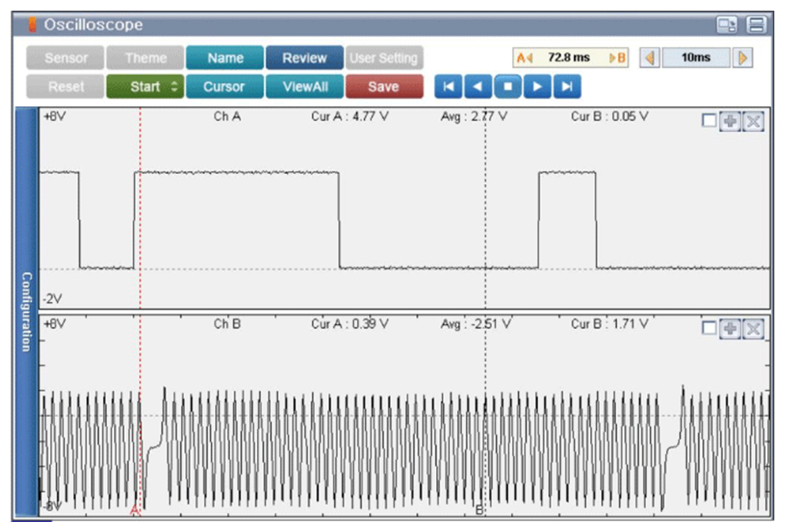
Task: Expand the Configuration side panel
Action: 26,311
